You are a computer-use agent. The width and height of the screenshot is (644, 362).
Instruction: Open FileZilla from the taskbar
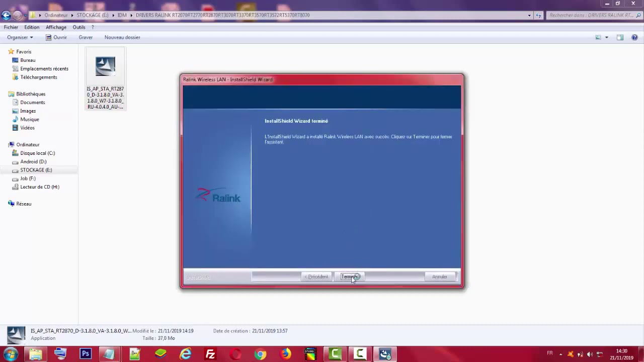point(210,354)
